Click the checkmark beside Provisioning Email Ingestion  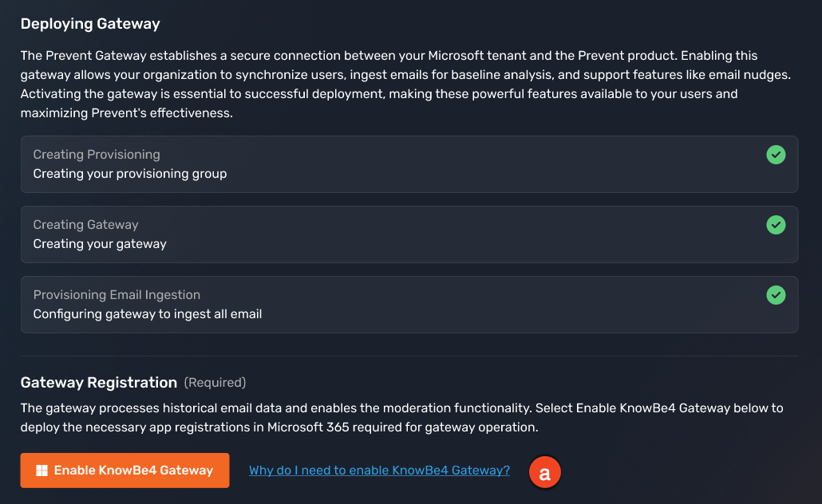click(776, 295)
